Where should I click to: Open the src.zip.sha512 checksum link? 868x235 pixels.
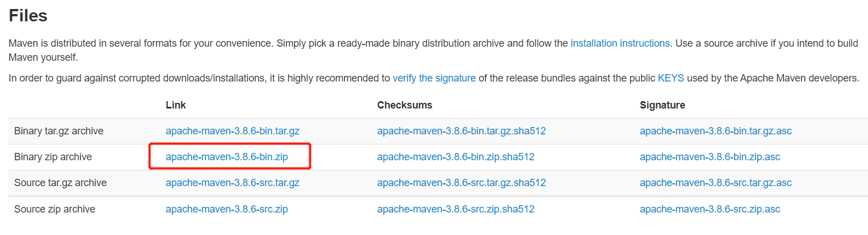[456, 209]
